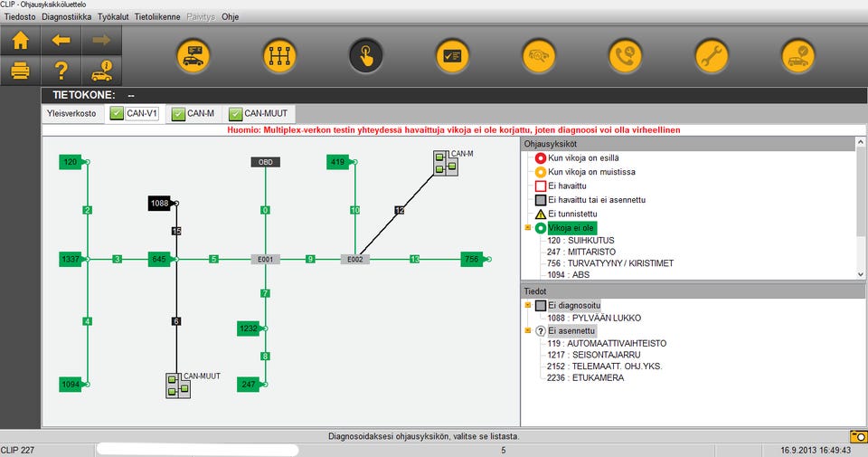
Task: Click the back arrow button
Action: coord(61,41)
